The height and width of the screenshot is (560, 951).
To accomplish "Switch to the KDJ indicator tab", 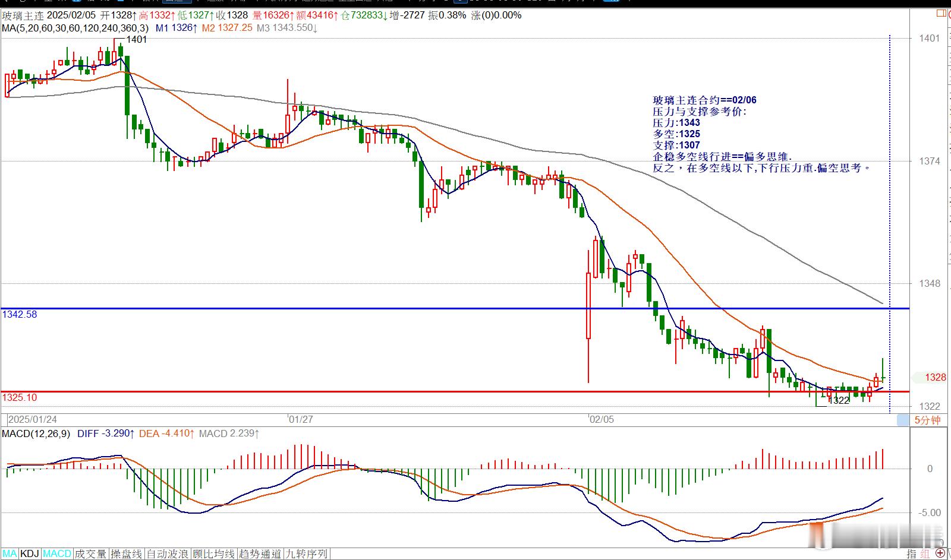I will click(30, 553).
